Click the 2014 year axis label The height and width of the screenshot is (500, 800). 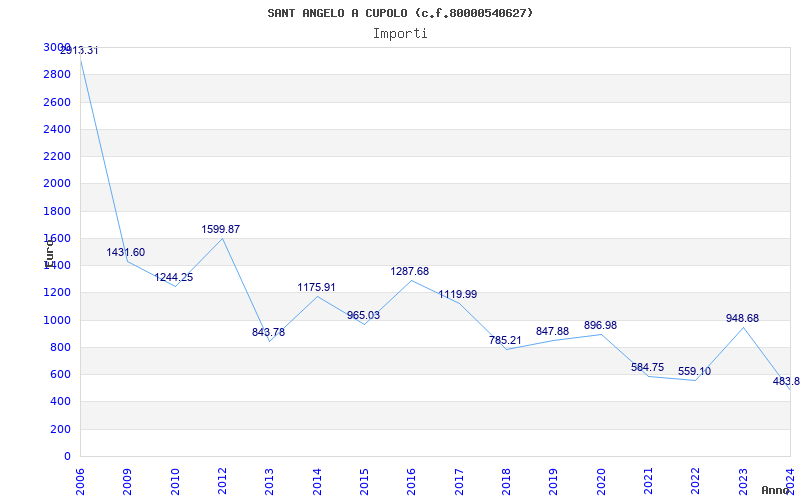point(317,482)
